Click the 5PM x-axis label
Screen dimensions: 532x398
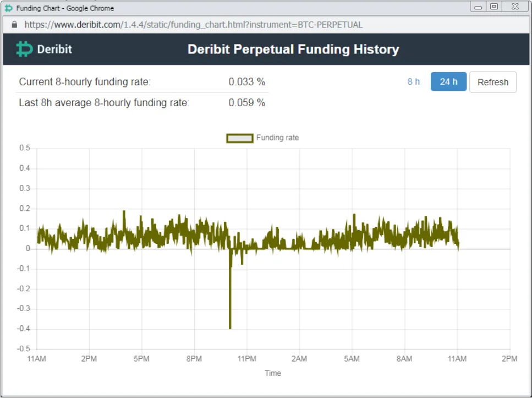point(141,359)
